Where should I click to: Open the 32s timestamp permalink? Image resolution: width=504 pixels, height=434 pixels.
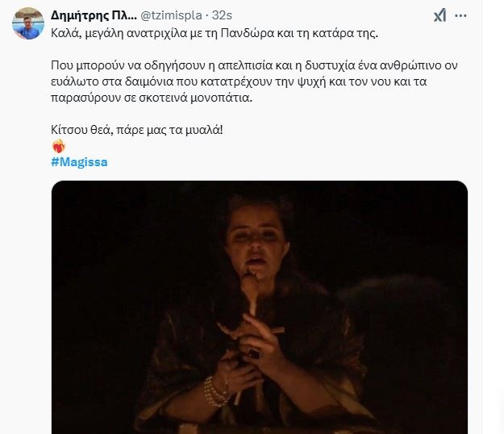[x=222, y=15]
